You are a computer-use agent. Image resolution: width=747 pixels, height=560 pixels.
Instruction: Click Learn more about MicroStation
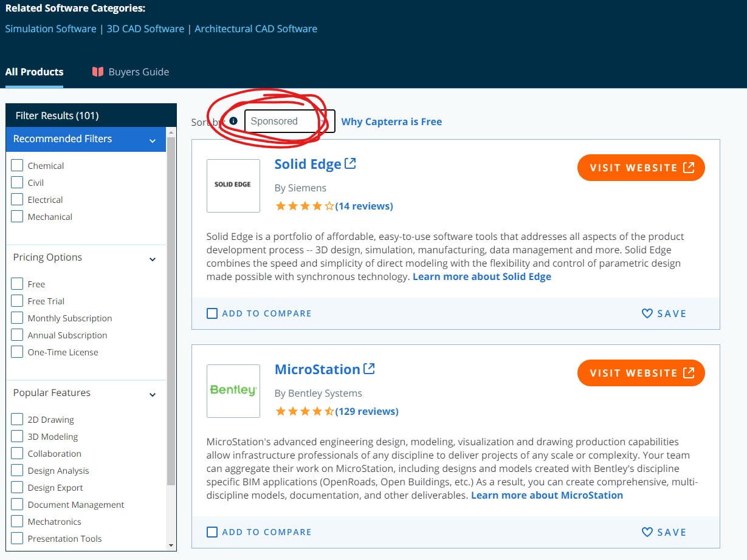pos(547,495)
